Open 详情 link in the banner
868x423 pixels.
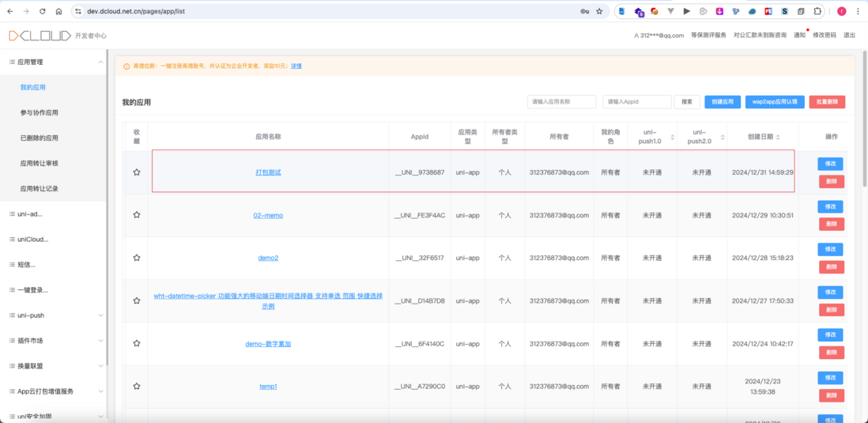(296, 66)
